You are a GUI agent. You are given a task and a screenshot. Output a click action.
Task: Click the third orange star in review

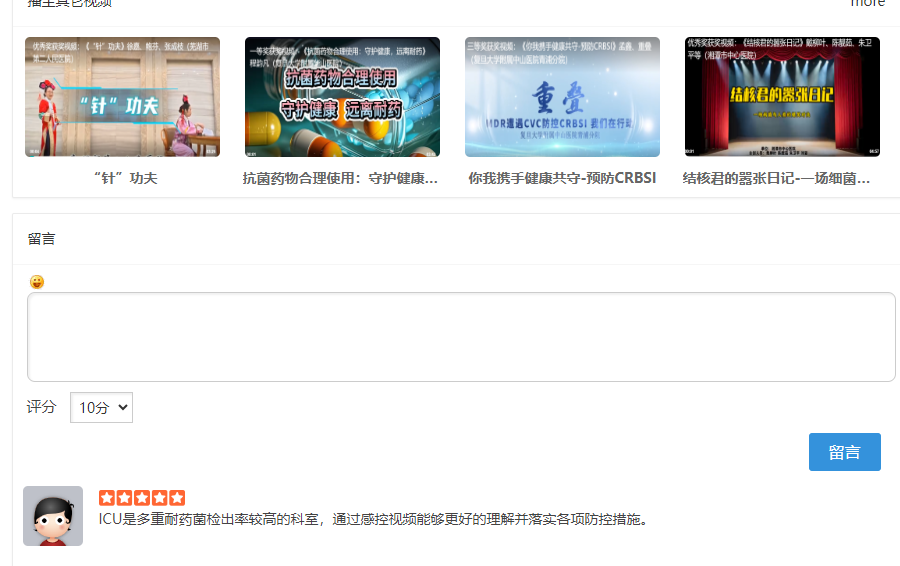[142, 497]
